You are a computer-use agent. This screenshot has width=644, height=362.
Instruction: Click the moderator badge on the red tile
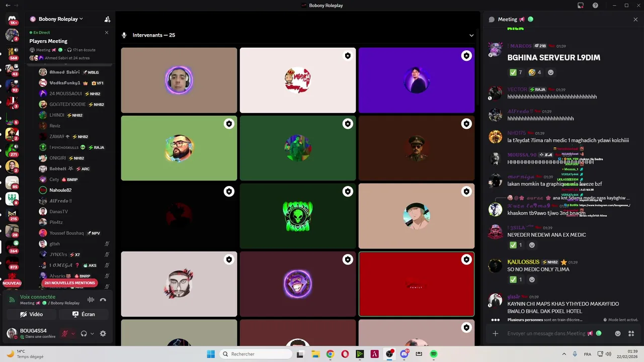(x=466, y=259)
